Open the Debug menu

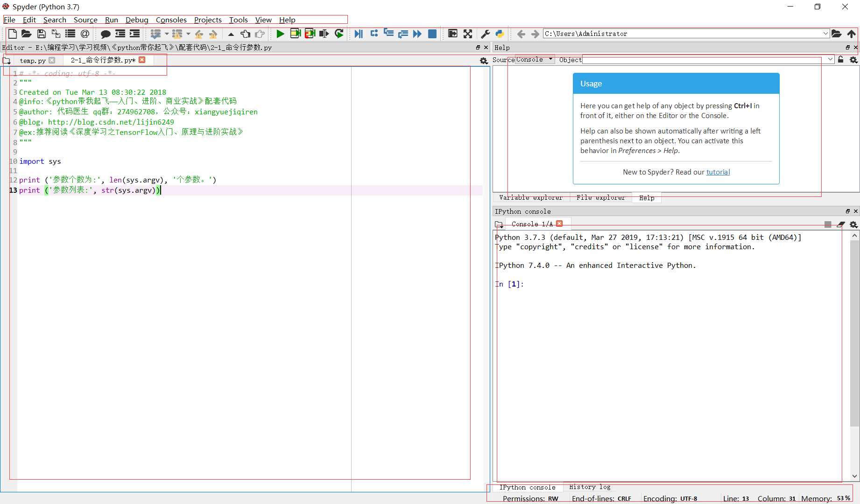[x=137, y=20]
